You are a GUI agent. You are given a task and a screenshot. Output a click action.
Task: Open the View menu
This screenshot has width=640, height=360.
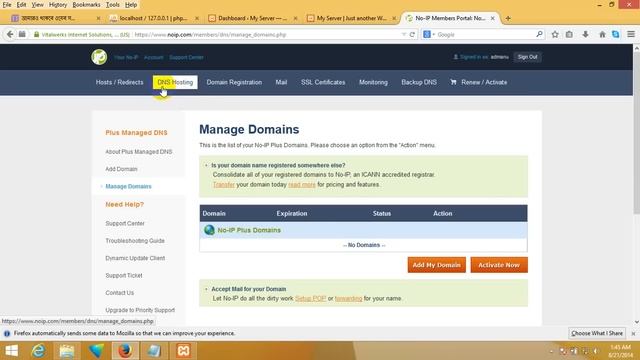pyautogui.click(x=38, y=5)
